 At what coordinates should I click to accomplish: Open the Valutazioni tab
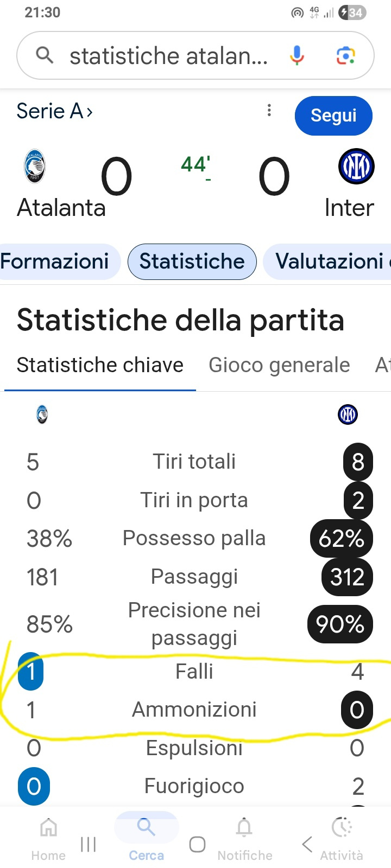click(330, 261)
